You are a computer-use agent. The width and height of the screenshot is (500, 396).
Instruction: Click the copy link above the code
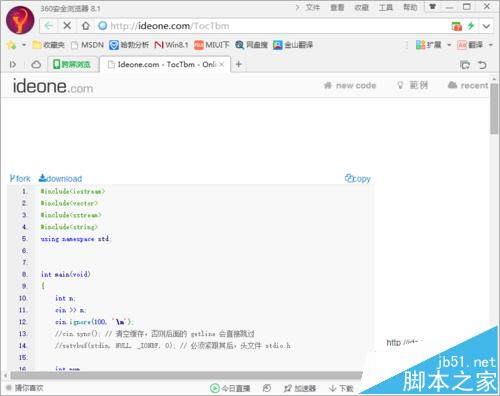[x=358, y=179]
